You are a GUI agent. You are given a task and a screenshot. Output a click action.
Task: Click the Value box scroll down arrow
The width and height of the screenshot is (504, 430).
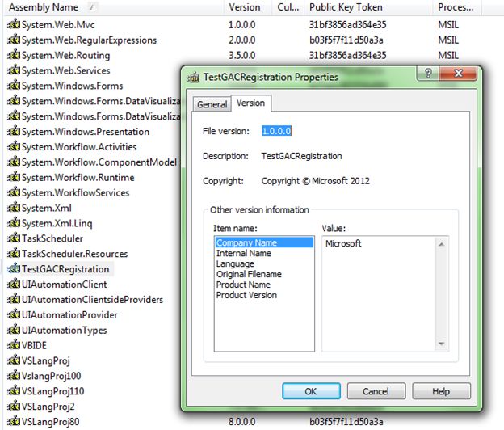(x=442, y=344)
